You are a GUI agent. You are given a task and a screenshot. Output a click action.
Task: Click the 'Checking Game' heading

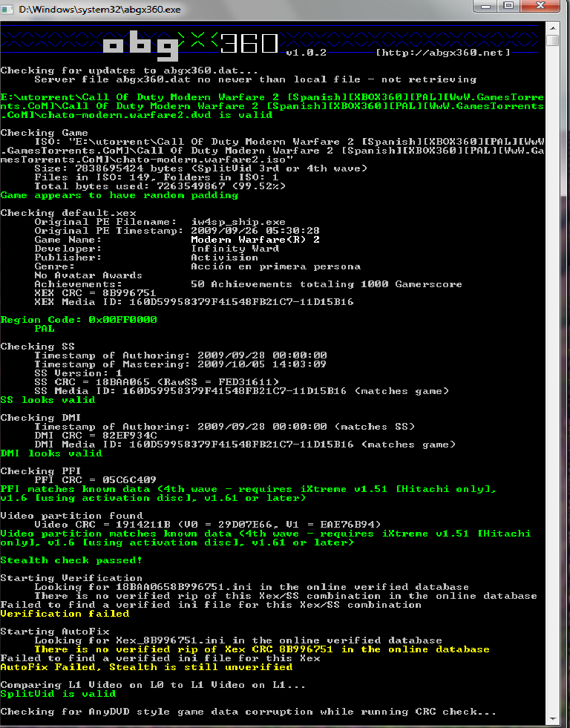(44, 133)
